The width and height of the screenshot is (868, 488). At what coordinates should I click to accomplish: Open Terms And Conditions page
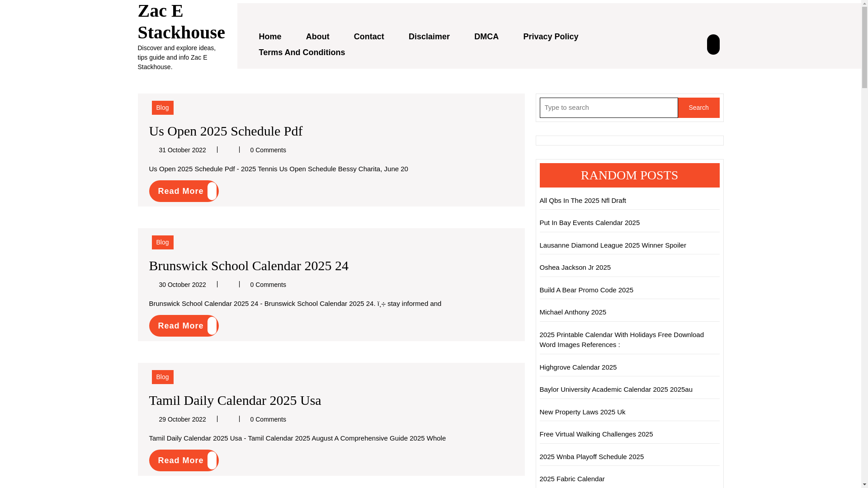coord(302,52)
